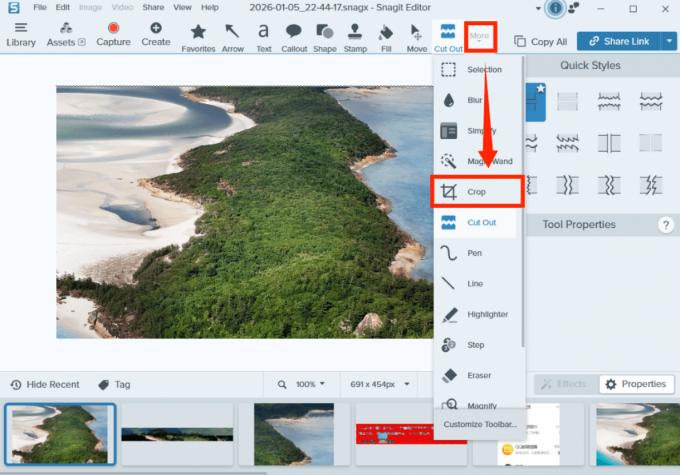Image resolution: width=680 pixels, height=475 pixels.
Task: Toggle Hide Recent tray
Action: 45,384
